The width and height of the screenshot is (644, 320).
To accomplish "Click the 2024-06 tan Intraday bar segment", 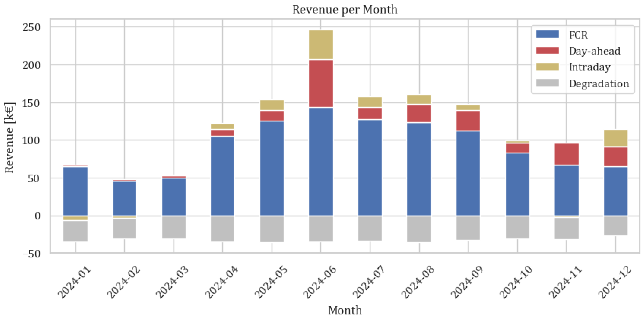I will 321,45.
